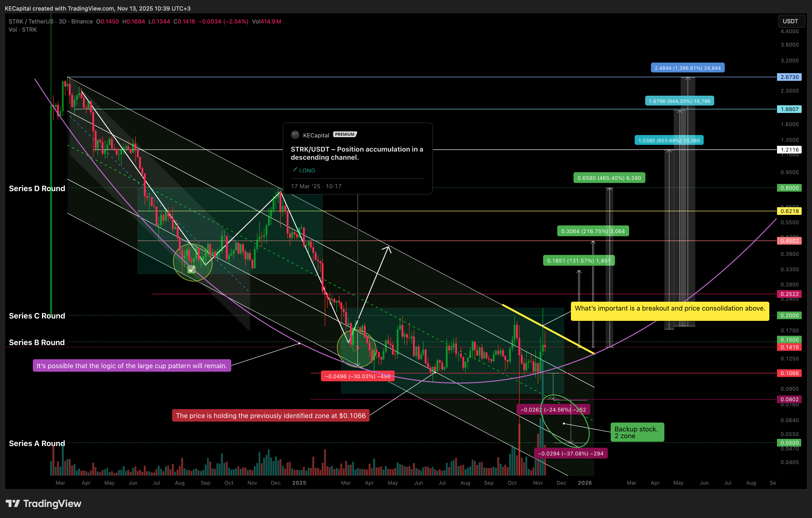This screenshot has width=812, height=518.
Task: Click the 2026 label on the time axis
Action: (584, 483)
